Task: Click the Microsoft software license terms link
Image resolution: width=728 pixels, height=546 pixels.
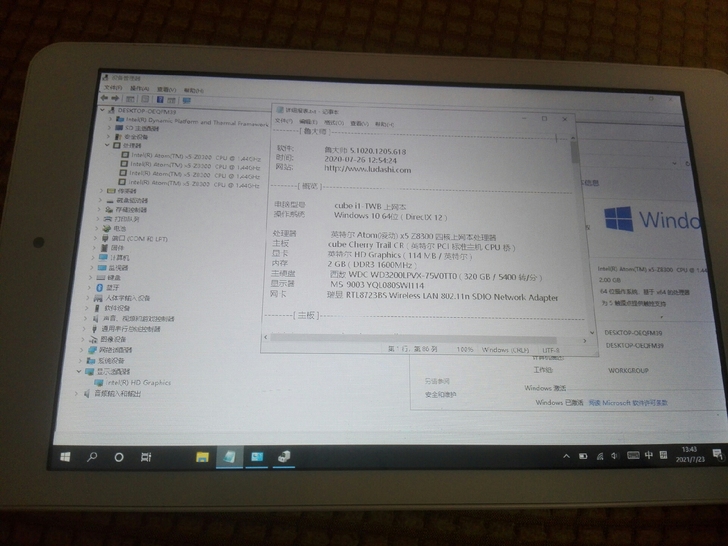Action: click(x=628, y=403)
